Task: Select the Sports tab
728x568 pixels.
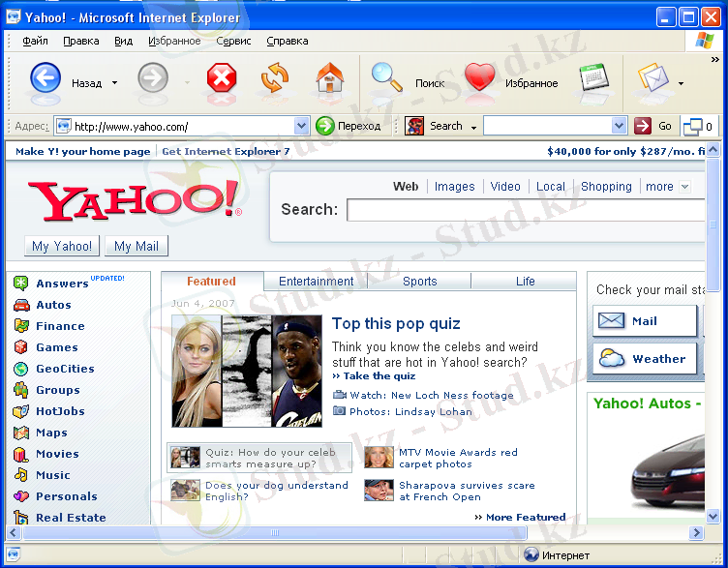Action: 419,282
